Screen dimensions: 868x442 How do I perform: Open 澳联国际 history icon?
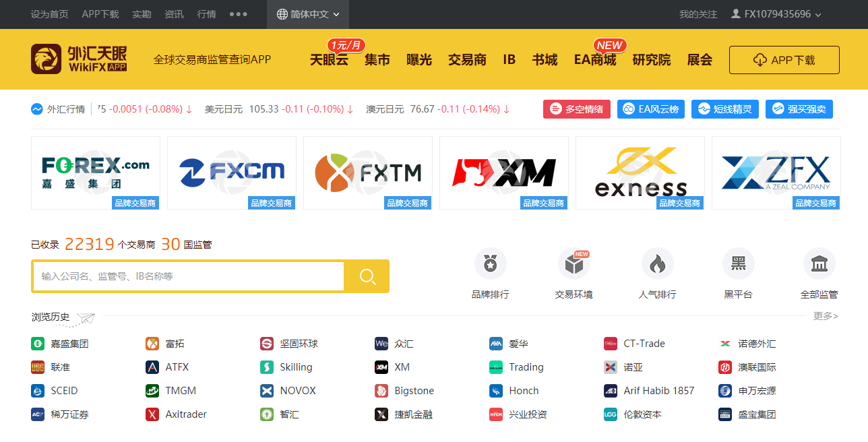point(725,367)
